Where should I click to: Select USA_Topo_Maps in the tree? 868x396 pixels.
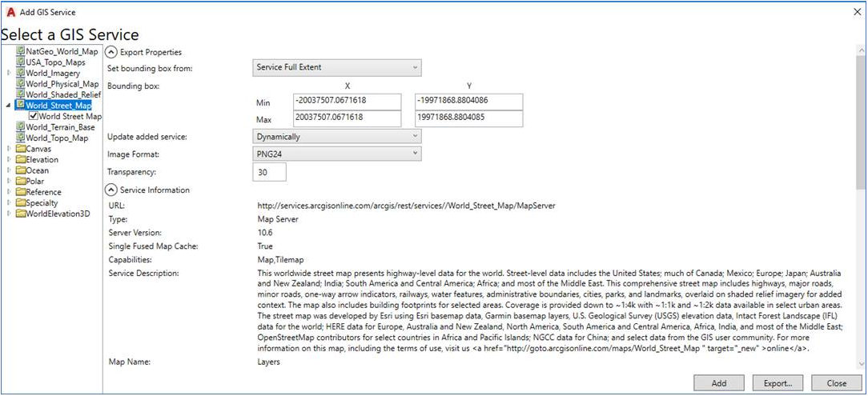[55, 62]
